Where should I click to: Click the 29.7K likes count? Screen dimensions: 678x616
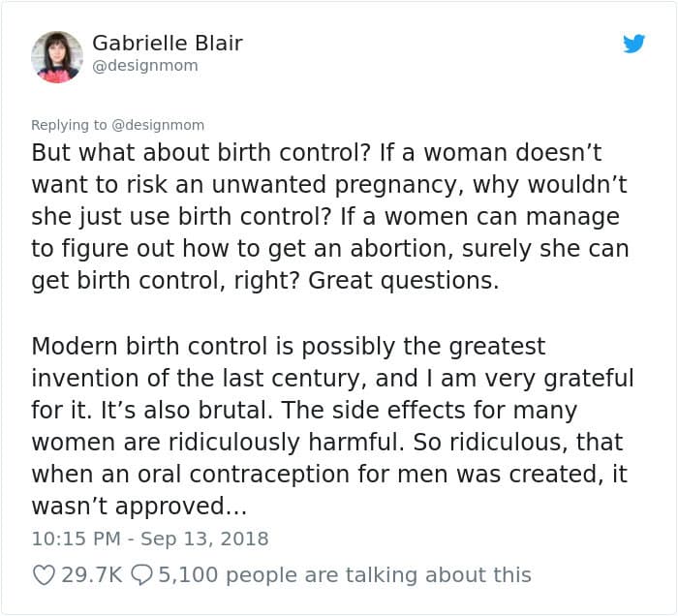point(92,575)
